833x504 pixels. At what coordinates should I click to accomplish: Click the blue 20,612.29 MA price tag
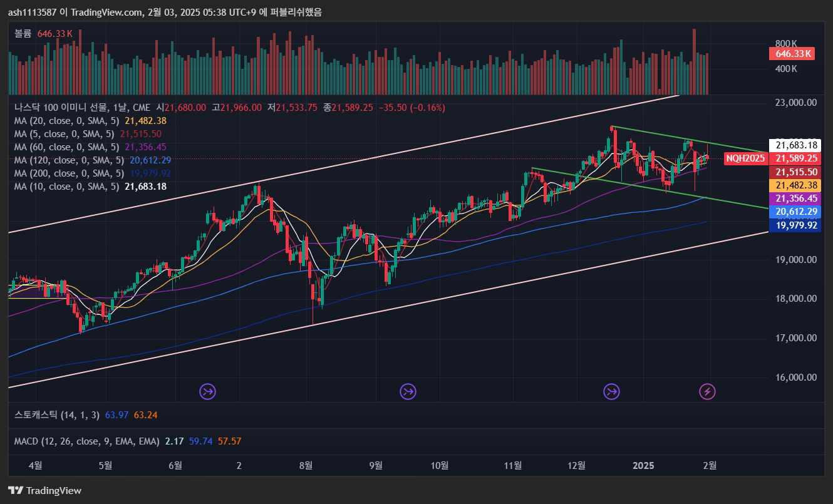coord(794,212)
